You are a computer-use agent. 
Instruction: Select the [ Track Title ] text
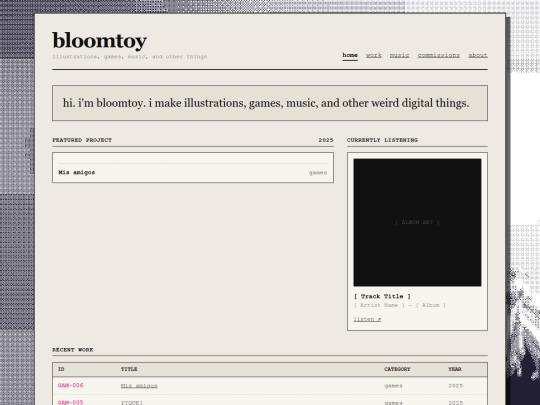click(382, 296)
